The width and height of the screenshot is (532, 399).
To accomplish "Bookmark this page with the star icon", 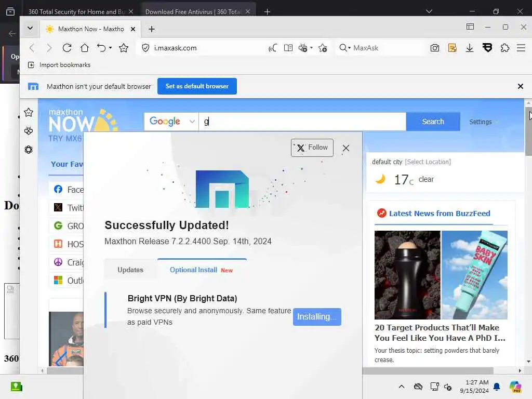I will 124,48.
